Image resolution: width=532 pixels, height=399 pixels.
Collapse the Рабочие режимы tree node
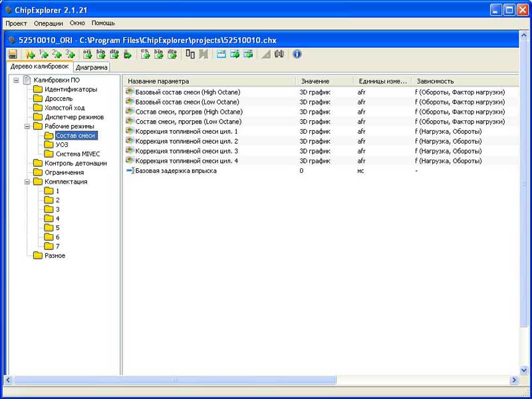point(27,126)
